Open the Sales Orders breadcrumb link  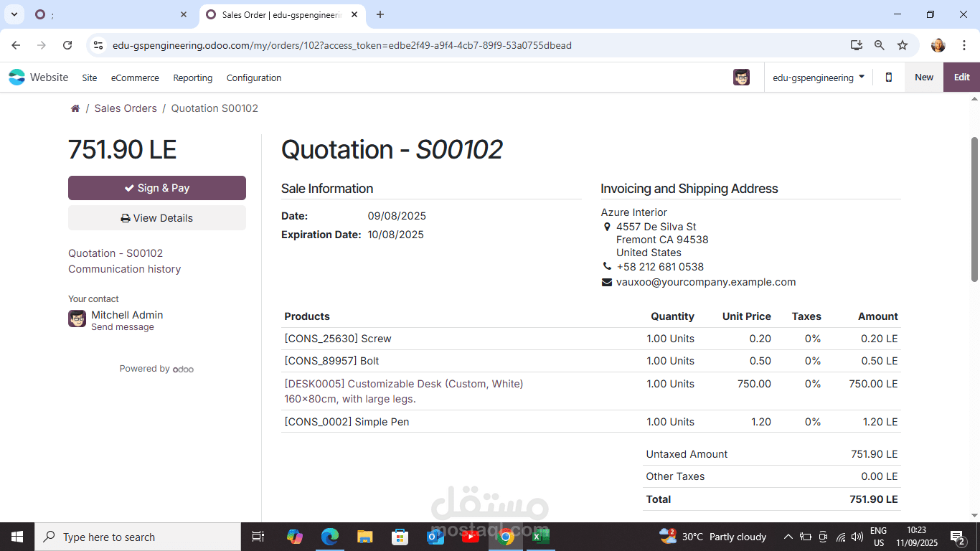click(x=126, y=108)
